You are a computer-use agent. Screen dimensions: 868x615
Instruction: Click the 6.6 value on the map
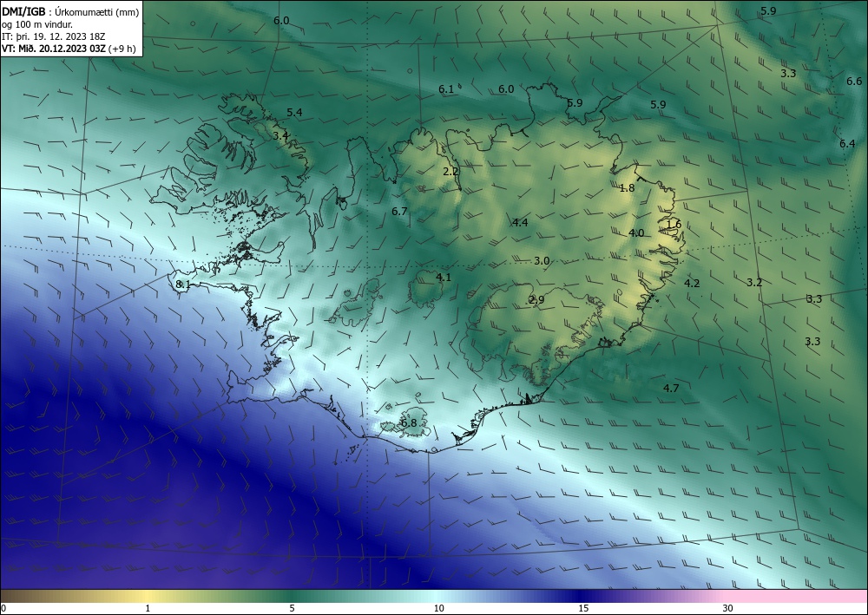(854, 82)
